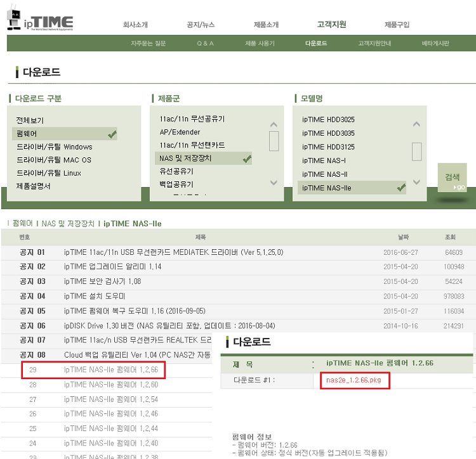Image resolution: width=476 pixels, height=459 pixels.
Task: Click the 번호 column header
Action: coord(25,237)
